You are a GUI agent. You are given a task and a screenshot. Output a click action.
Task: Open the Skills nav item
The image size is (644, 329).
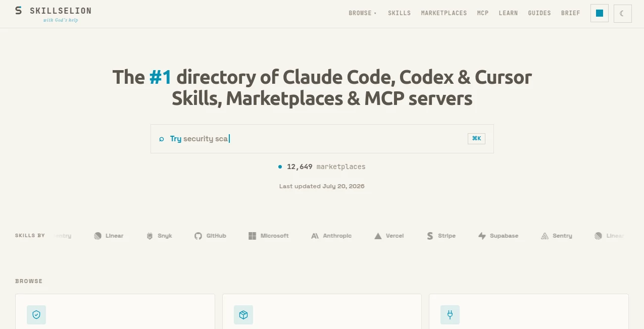399,13
